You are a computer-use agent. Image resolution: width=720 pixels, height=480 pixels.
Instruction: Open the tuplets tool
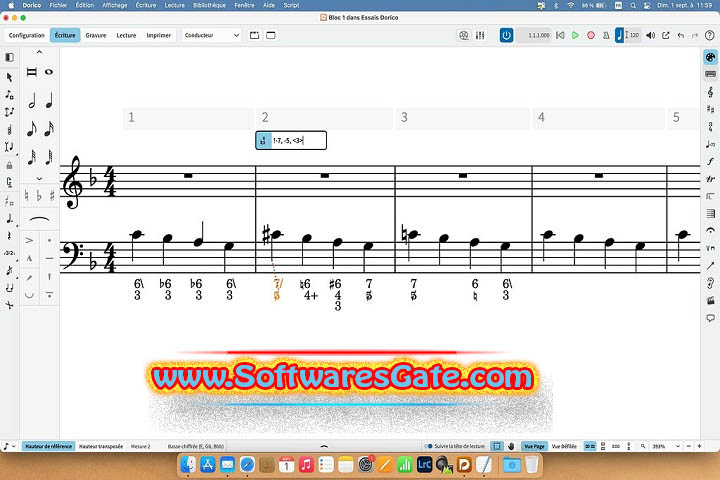[x=9, y=253]
